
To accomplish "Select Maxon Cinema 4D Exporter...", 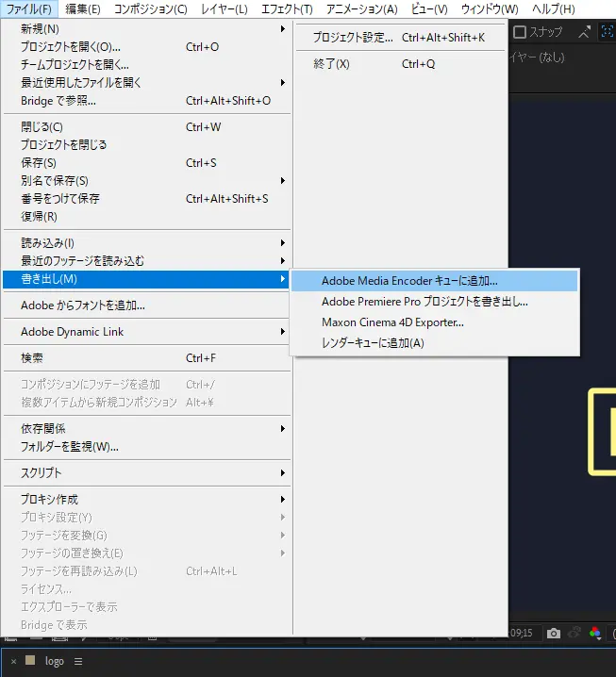I will 435,322.
